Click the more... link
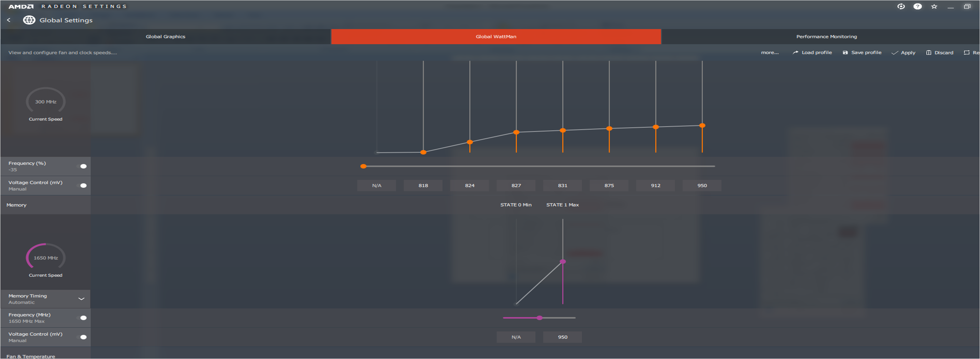Image resolution: width=980 pixels, height=359 pixels. (x=770, y=53)
